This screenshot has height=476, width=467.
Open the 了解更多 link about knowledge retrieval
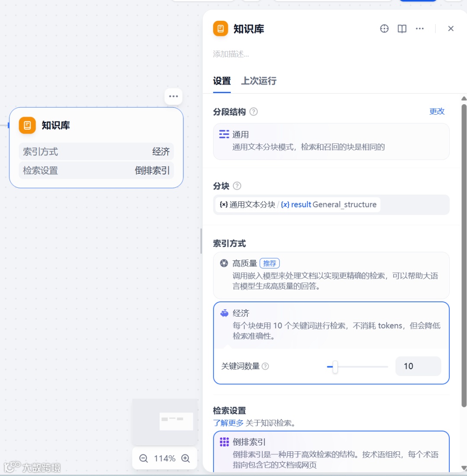click(x=228, y=423)
